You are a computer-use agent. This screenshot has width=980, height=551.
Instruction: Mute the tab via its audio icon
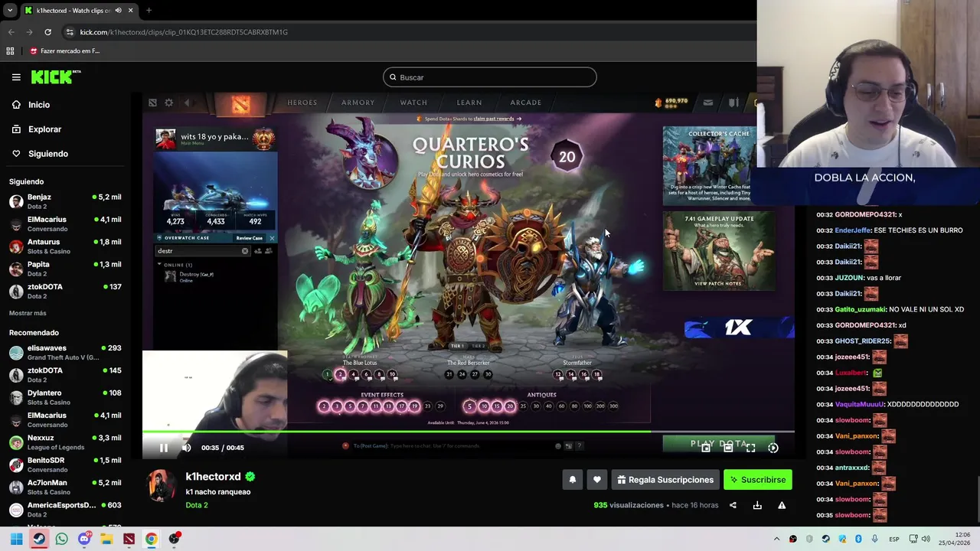(118, 10)
